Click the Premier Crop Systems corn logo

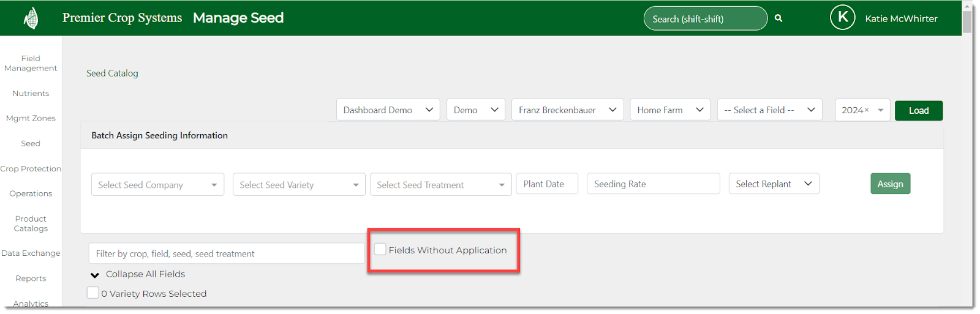[x=31, y=18]
